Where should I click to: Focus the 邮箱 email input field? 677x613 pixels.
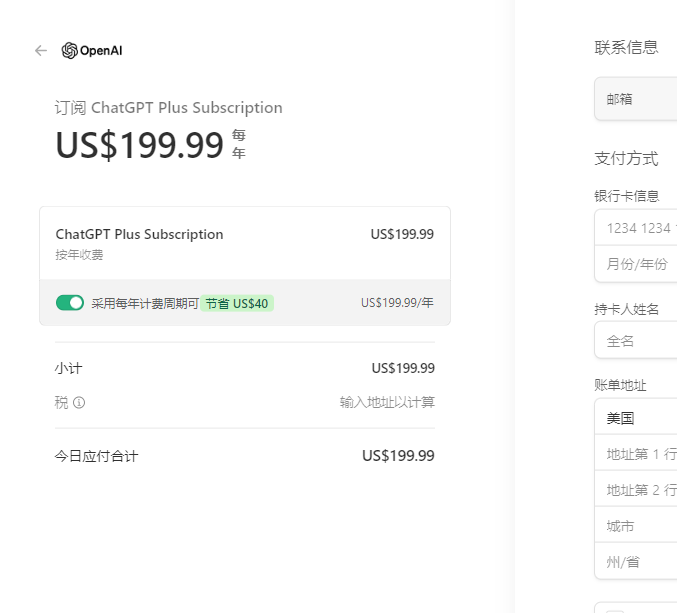pos(636,99)
